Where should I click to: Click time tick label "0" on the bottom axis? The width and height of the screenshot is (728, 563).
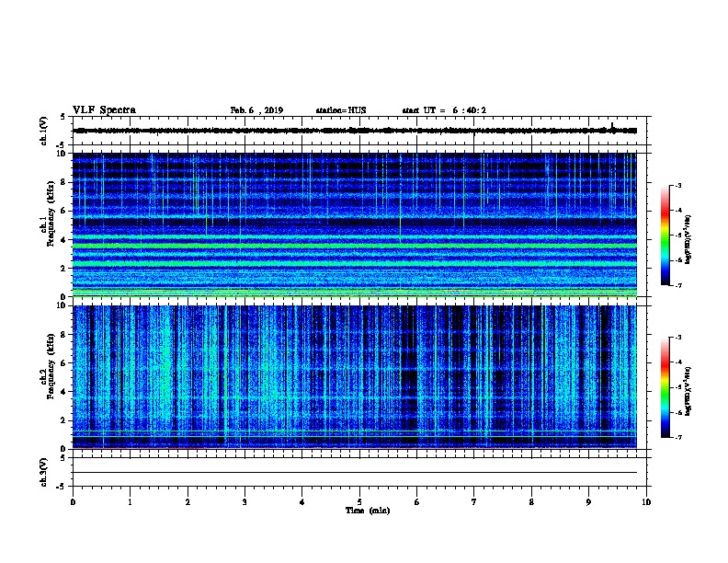73,501
